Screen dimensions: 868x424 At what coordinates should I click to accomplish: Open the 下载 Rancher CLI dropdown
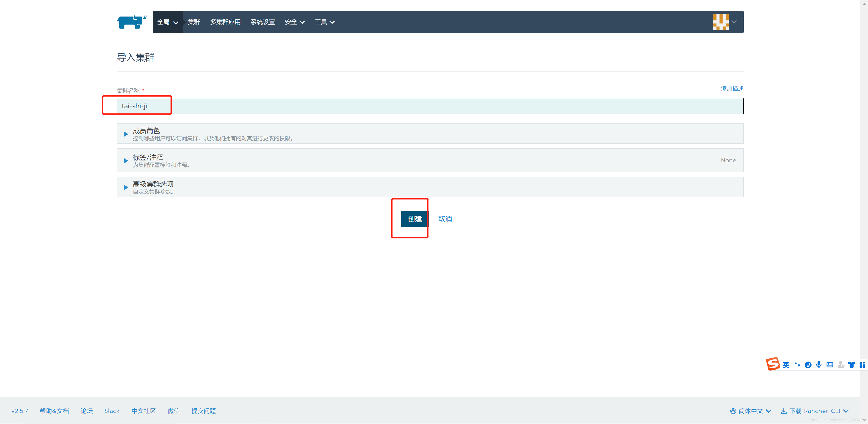pos(814,411)
